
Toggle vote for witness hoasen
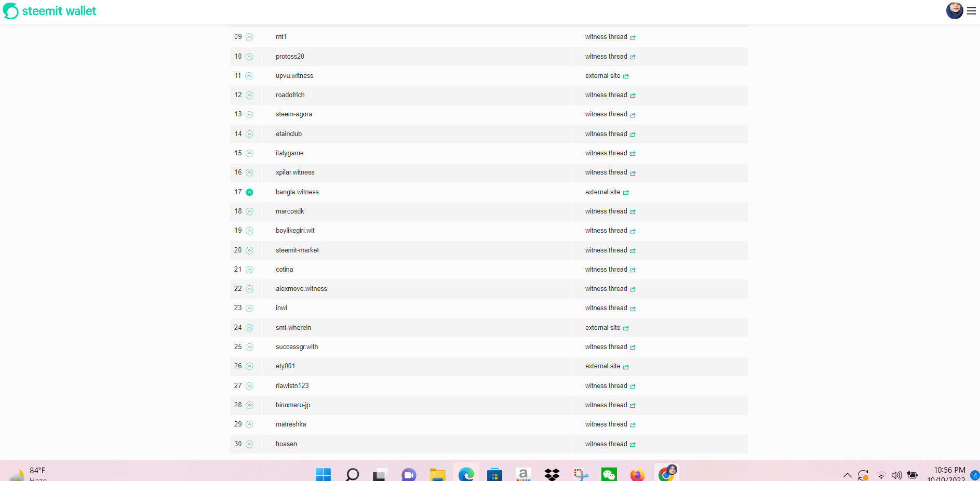249,444
